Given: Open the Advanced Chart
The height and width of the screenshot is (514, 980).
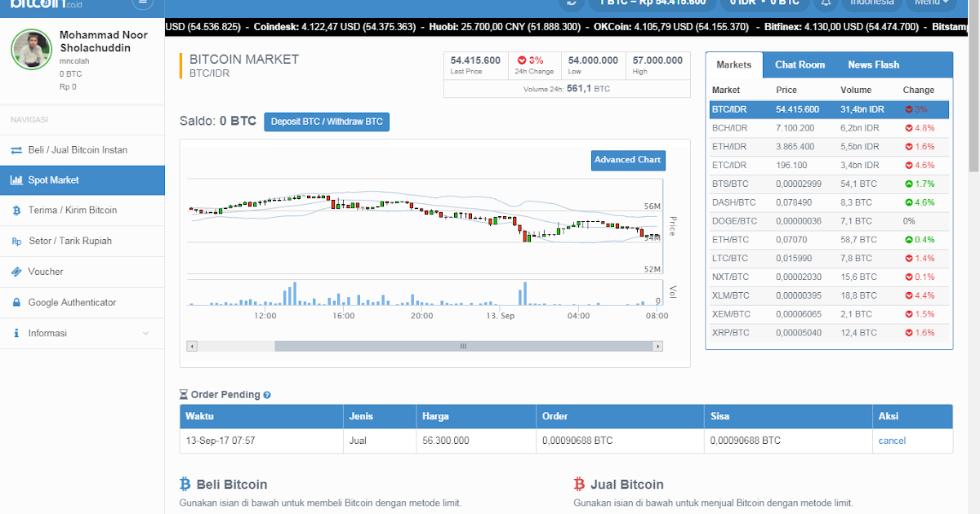Looking at the screenshot, I should [x=627, y=160].
